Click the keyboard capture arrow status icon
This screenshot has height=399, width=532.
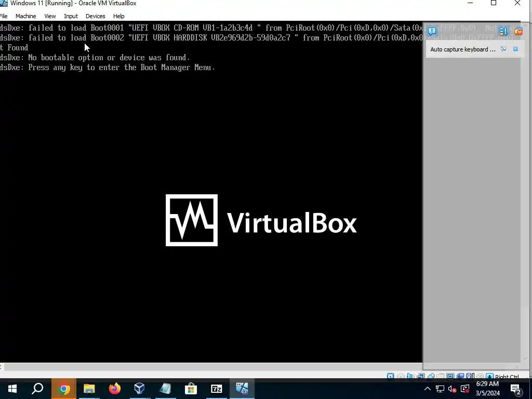[x=489, y=376]
